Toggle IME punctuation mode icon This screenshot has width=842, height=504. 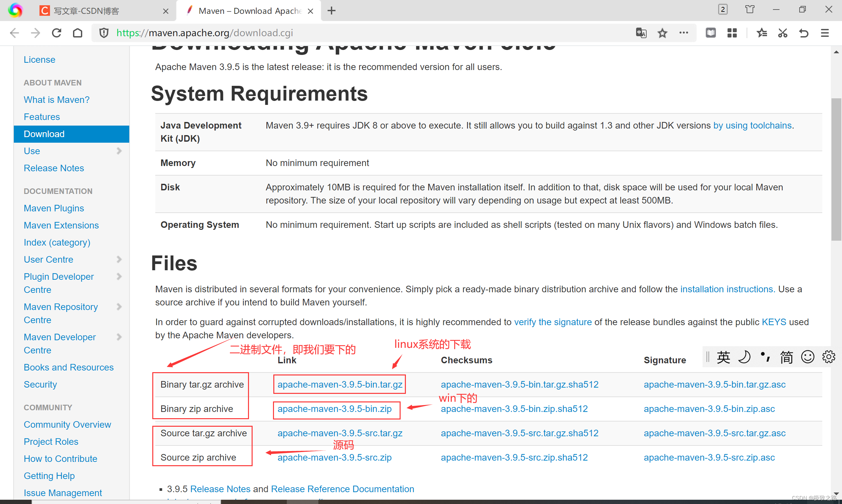click(765, 357)
